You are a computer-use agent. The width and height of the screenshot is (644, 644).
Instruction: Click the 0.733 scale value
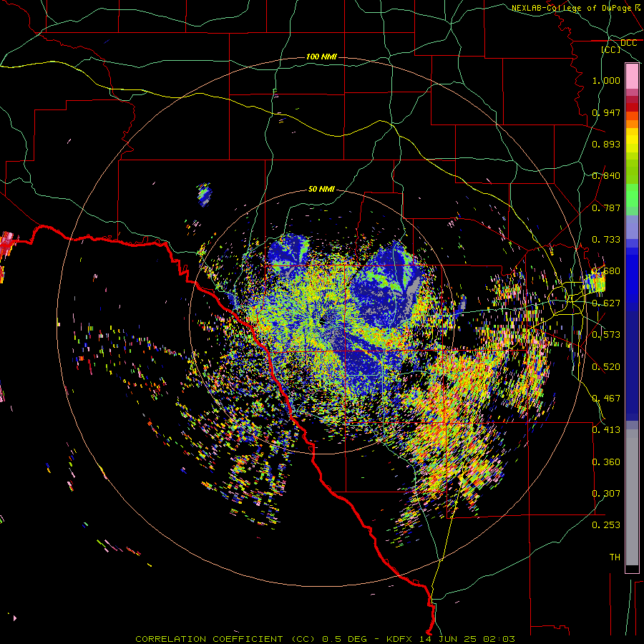click(606, 240)
